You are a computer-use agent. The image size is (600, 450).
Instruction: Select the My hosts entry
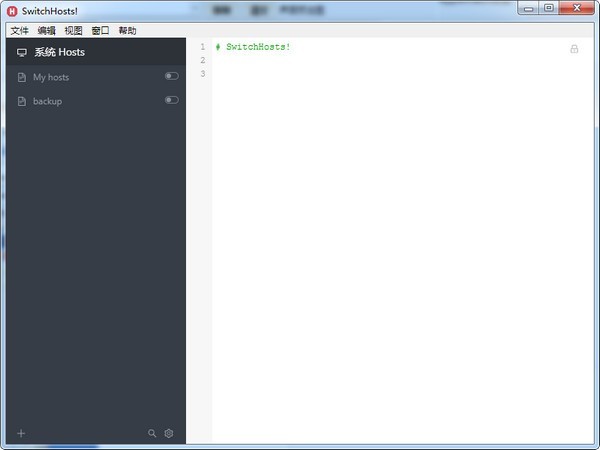click(96, 77)
